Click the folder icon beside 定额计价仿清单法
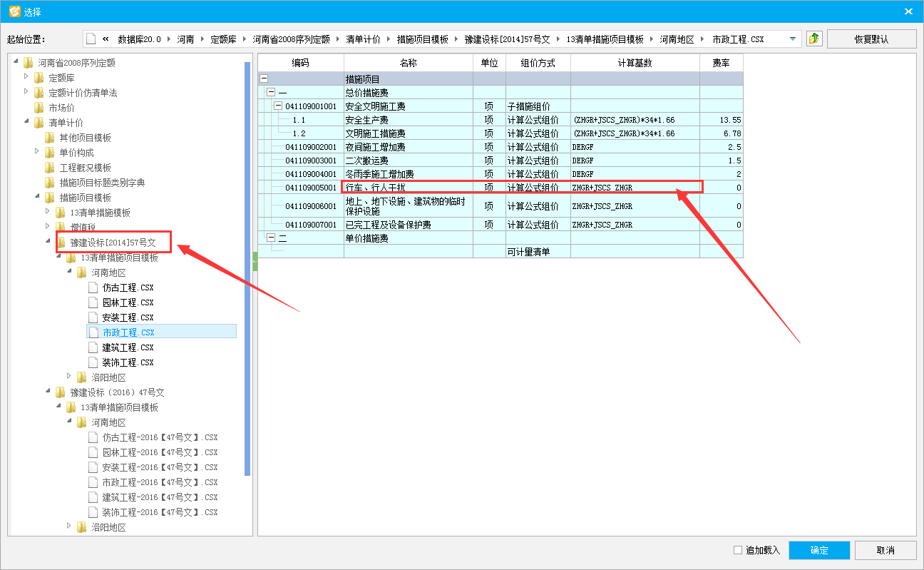This screenshot has height=570, width=924. pos(38,93)
